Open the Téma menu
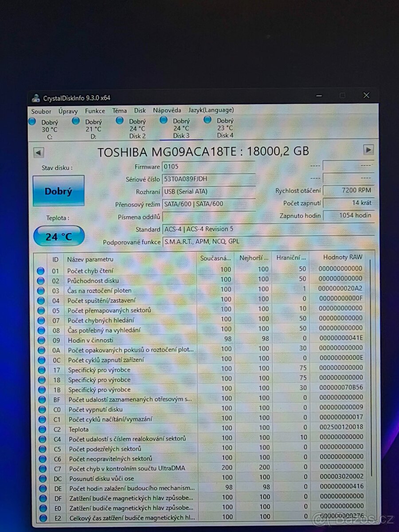This screenshot has width=399, height=532. pos(119,110)
